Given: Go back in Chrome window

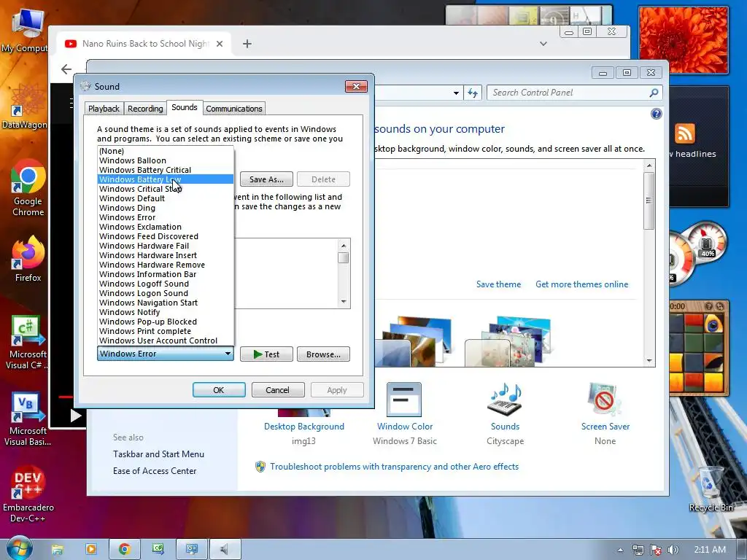Looking at the screenshot, I should (x=66, y=69).
